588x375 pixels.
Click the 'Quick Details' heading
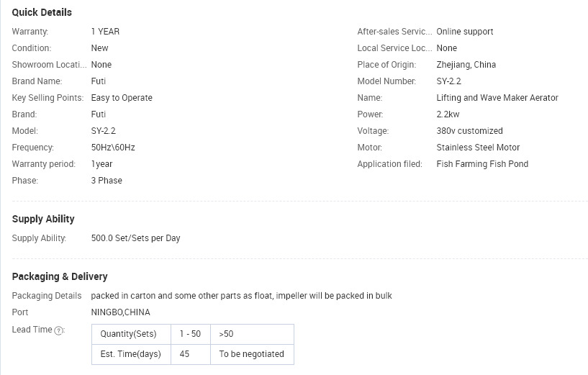click(42, 12)
